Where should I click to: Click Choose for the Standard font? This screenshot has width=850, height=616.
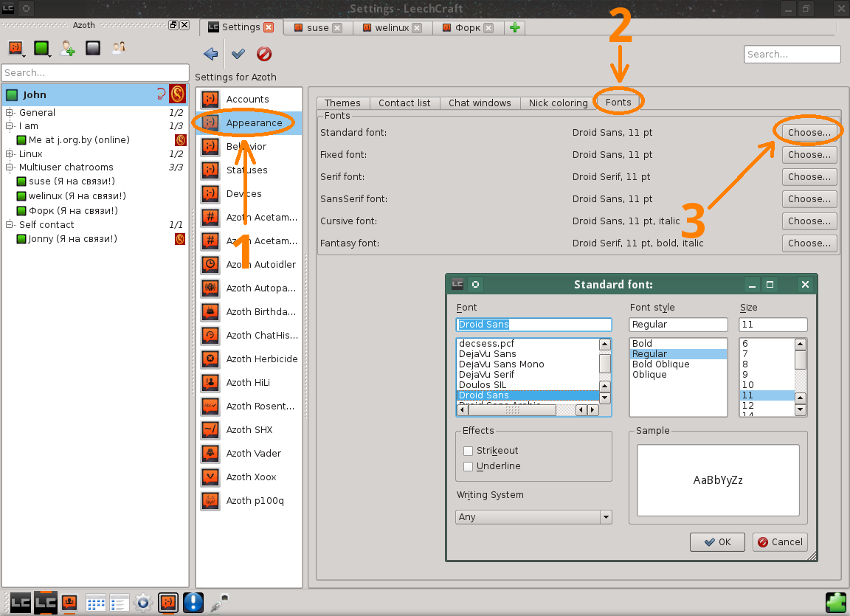point(809,132)
